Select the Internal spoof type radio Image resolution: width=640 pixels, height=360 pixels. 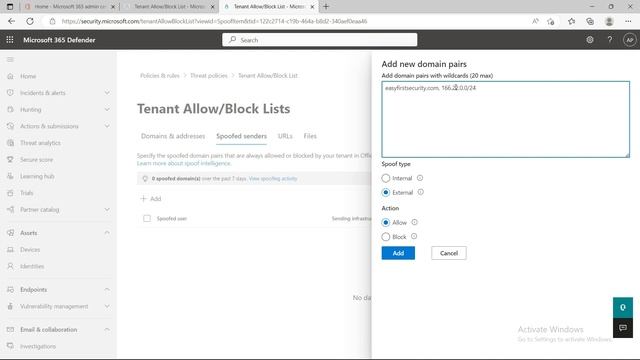pos(386,178)
